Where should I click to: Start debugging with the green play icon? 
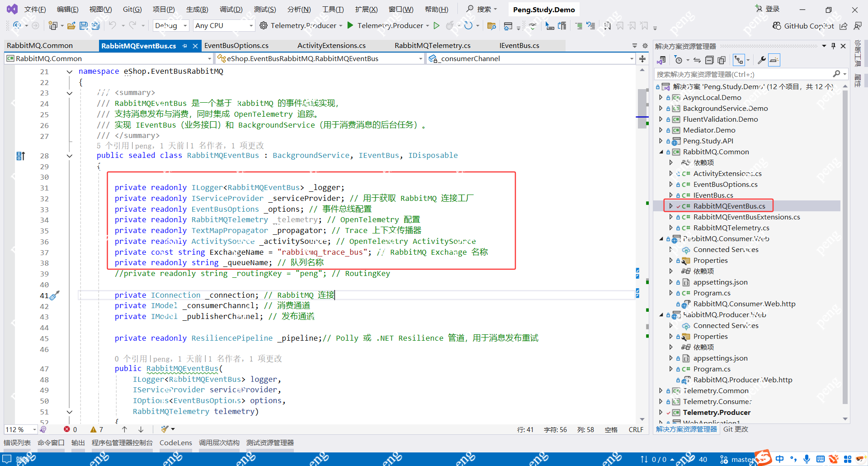pyautogui.click(x=350, y=25)
